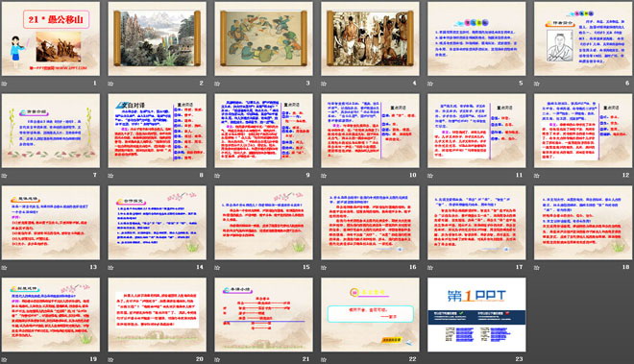Click the animation star icon under slide 8
The width and height of the screenshot is (634, 364).
110,176
